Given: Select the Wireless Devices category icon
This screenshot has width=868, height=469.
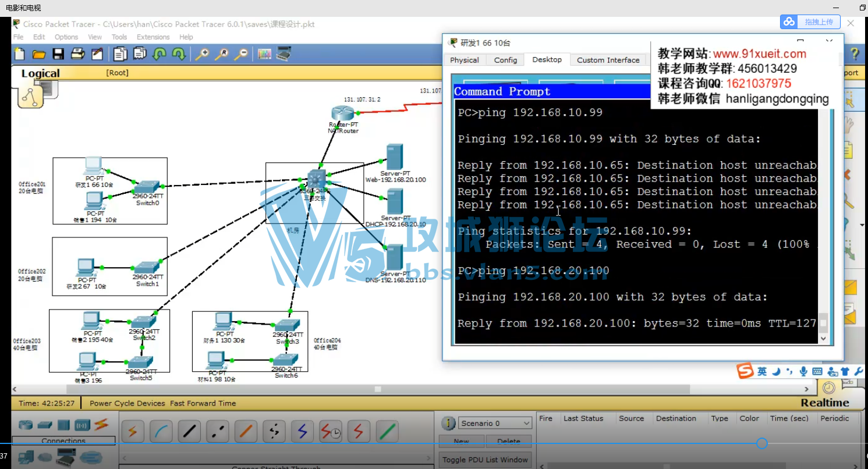Looking at the screenshot, I should click(82, 425).
